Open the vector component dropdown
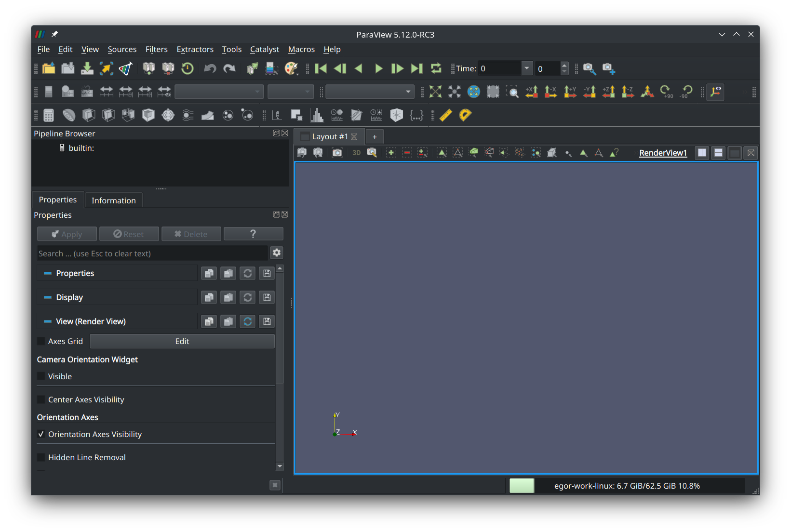791x532 pixels. [291, 92]
